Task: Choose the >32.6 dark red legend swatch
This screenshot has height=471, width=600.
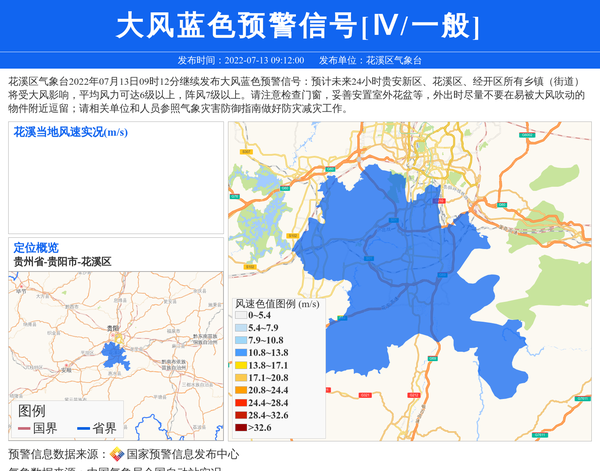Action: coord(241,428)
